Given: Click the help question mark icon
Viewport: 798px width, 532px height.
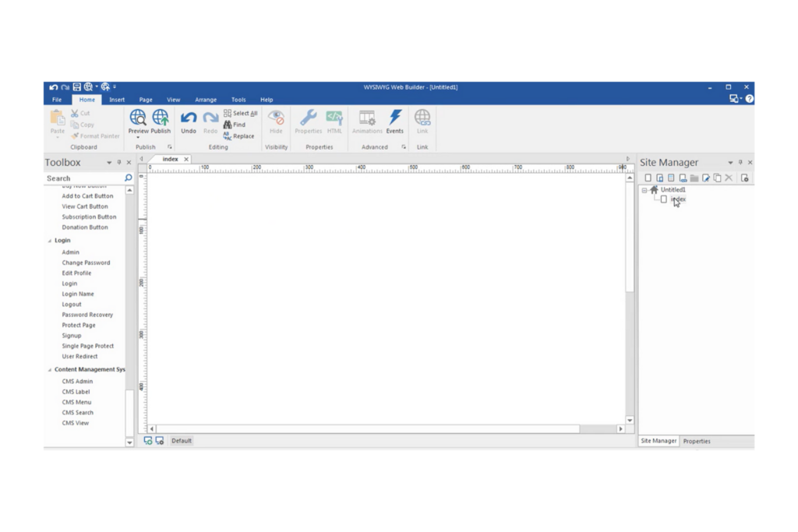Looking at the screenshot, I should coord(749,99).
